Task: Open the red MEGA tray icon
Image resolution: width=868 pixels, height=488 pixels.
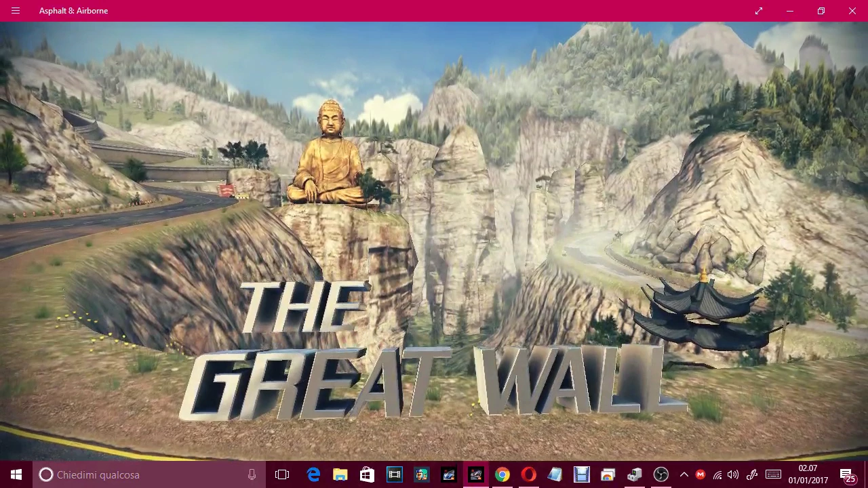Action: tap(701, 475)
